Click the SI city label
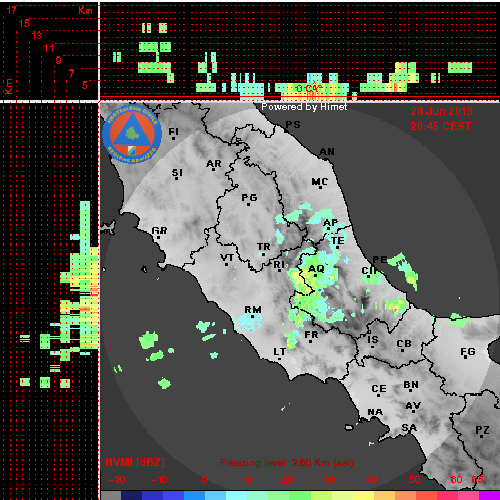The image size is (500, 500). [x=177, y=173]
